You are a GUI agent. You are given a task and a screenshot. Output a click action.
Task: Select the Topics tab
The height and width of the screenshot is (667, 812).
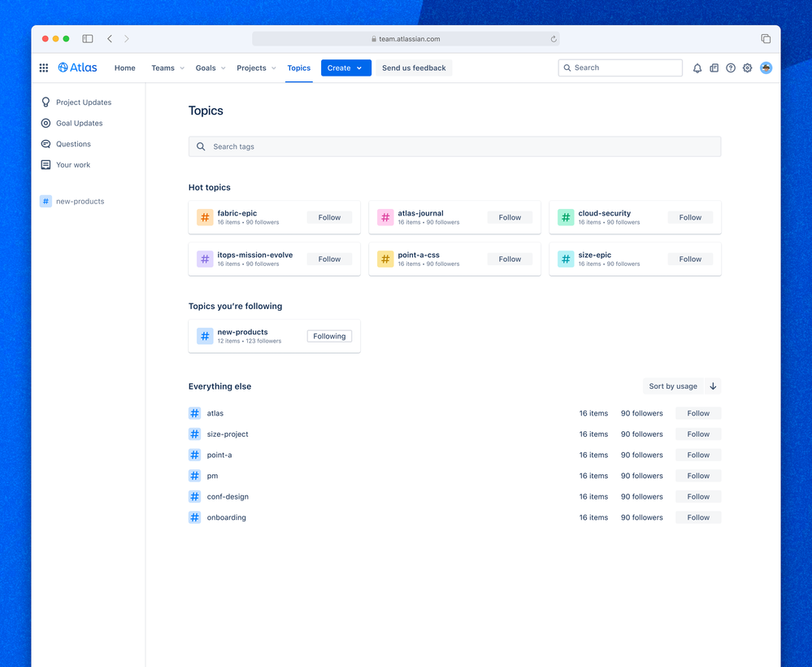[x=299, y=68]
